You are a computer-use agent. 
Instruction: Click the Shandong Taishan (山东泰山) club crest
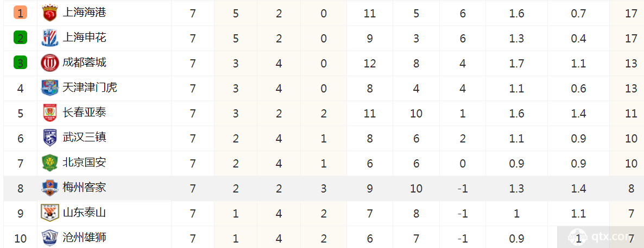(50, 213)
